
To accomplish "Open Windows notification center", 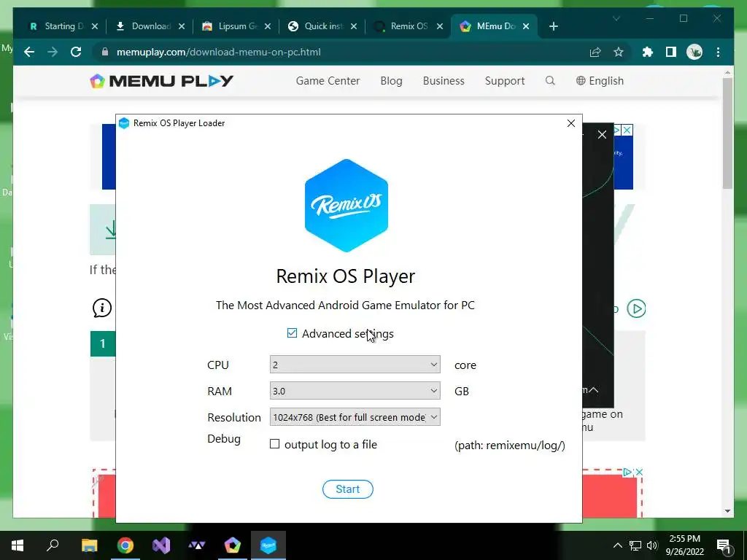I will click(x=724, y=545).
